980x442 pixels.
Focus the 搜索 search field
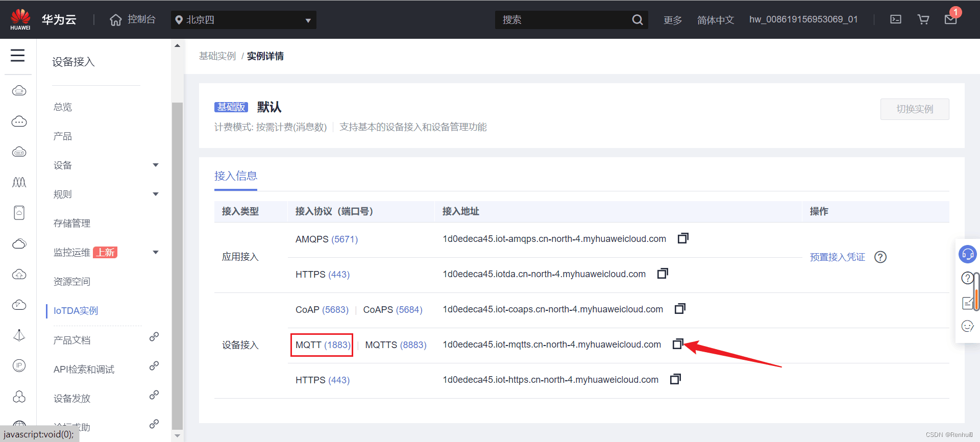pyautogui.click(x=564, y=20)
